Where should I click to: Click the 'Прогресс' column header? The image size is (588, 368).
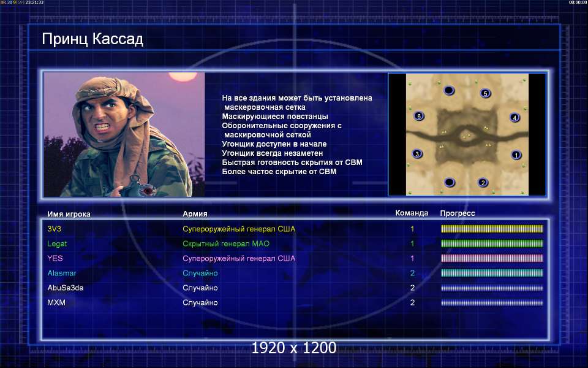tap(458, 213)
